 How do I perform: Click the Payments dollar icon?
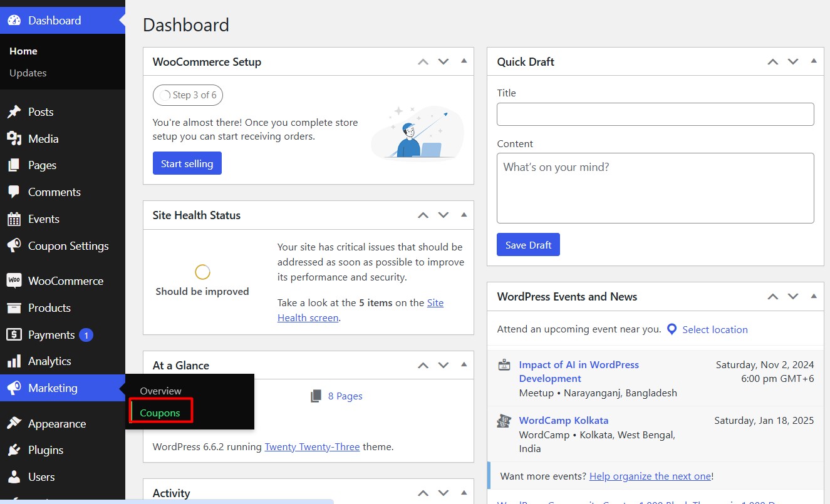[14, 334]
